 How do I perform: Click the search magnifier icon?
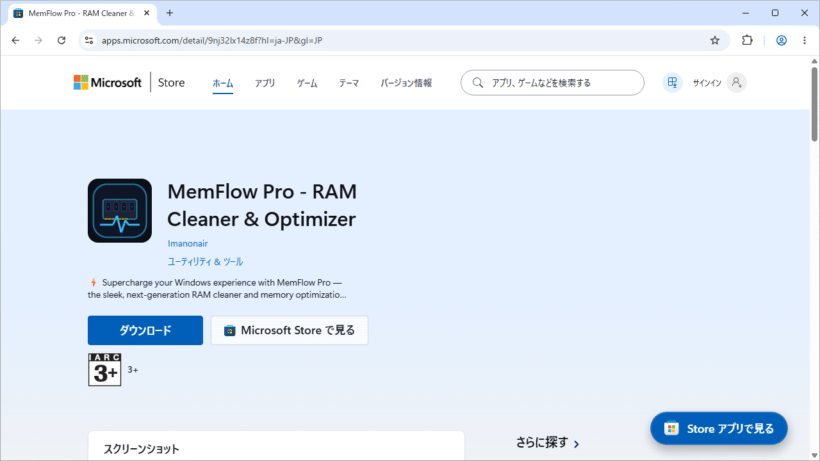[x=477, y=83]
